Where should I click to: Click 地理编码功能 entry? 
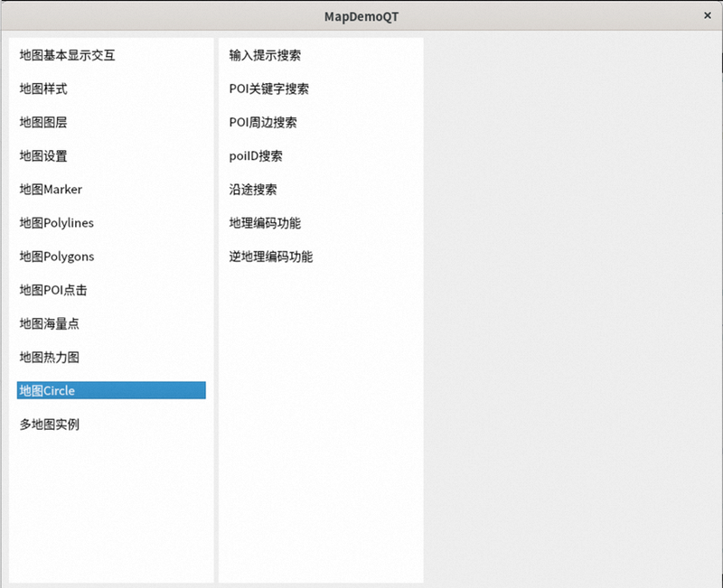321,223
